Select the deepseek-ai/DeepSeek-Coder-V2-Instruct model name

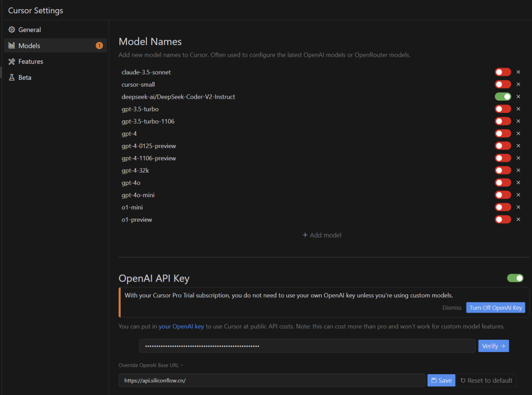point(178,97)
